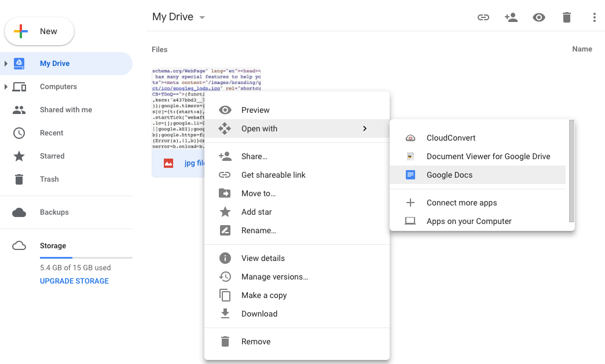The height and width of the screenshot is (364, 605).
Task: Click the add person share toolbar icon
Action: [511, 17]
